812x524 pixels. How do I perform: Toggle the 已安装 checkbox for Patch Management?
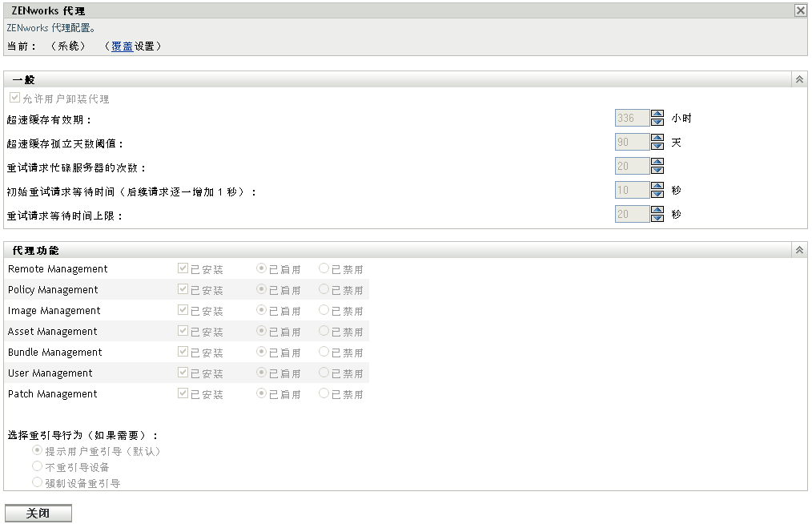click(182, 393)
